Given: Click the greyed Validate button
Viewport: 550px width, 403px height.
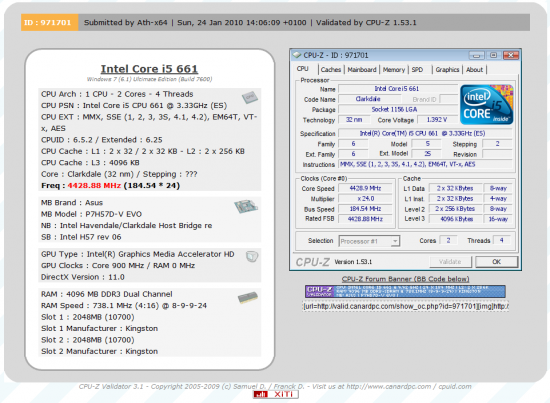Looking at the screenshot, I should tap(450, 262).
